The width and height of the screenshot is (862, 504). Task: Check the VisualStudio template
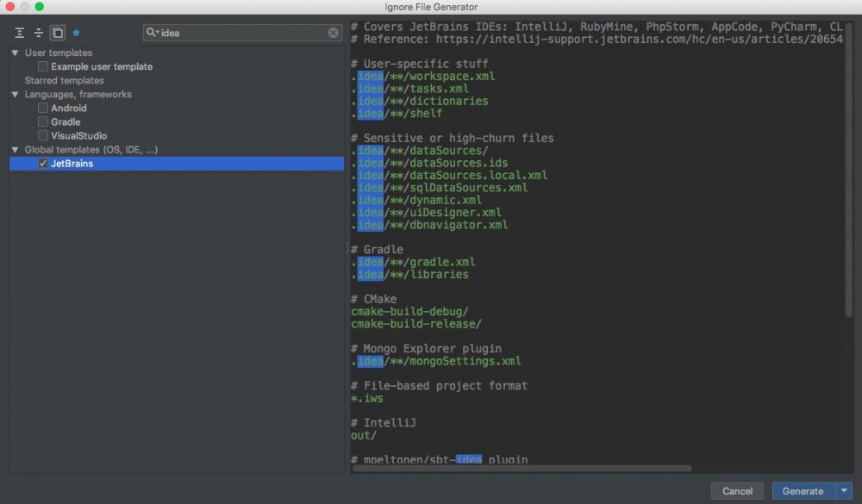pos(42,135)
